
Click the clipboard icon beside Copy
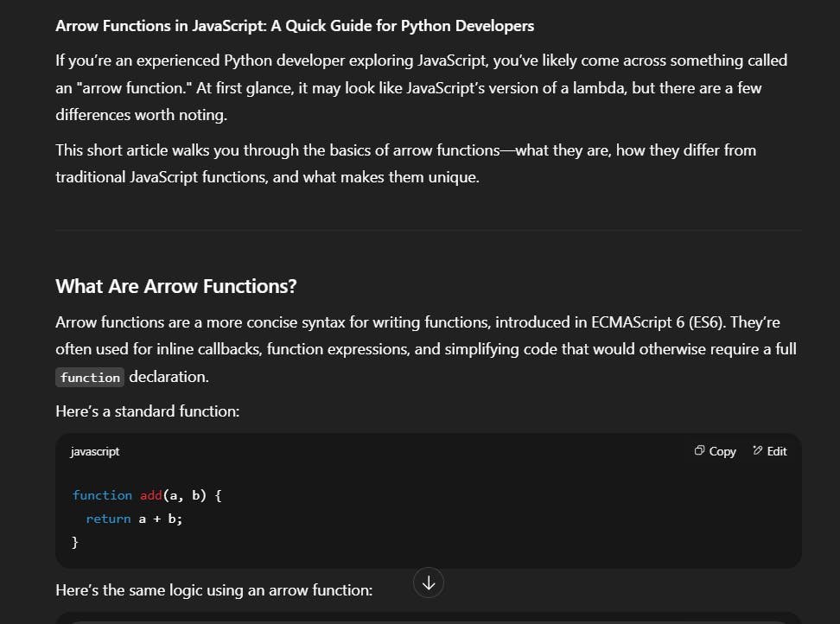click(698, 450)
